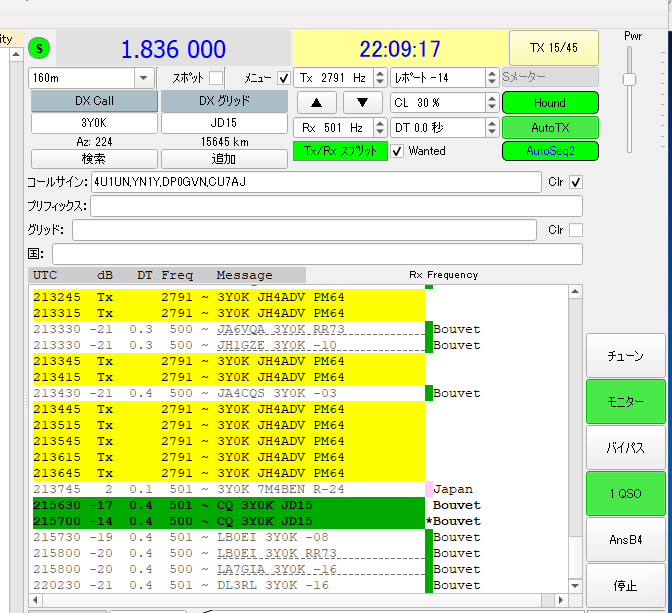Click the horizontal scrollbar right arrow
The image size is (672, 613).
561,600
